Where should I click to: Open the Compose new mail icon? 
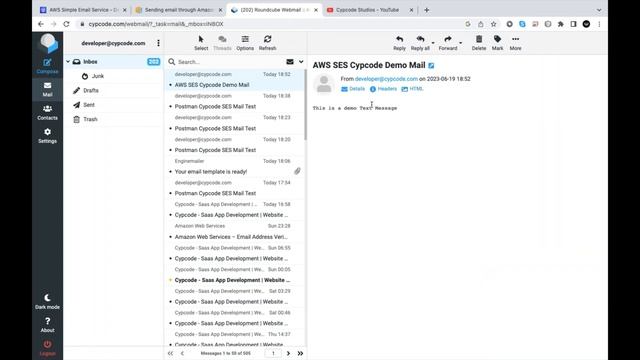click(47, 66)
